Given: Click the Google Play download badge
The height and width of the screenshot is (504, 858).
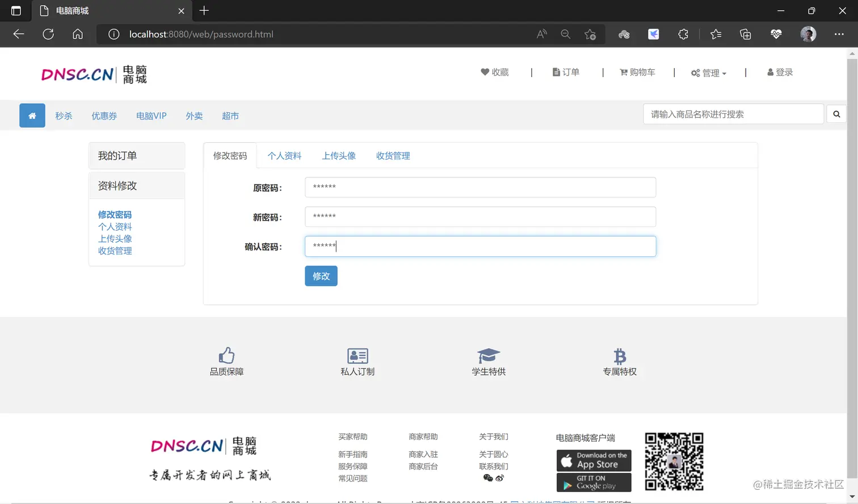Looking at the screenshot, I should [594, 482].
